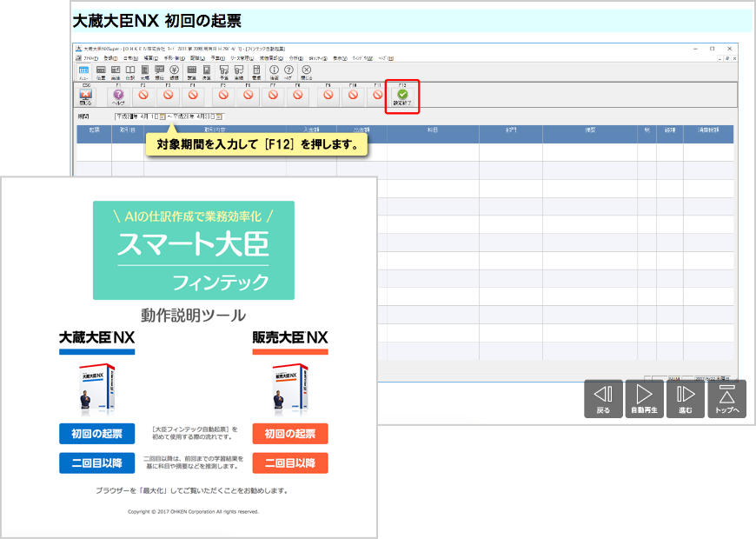The width and height of the screenshot is (756, 539).
Task: Click the 入金額 column header
Action: point(311,130)
